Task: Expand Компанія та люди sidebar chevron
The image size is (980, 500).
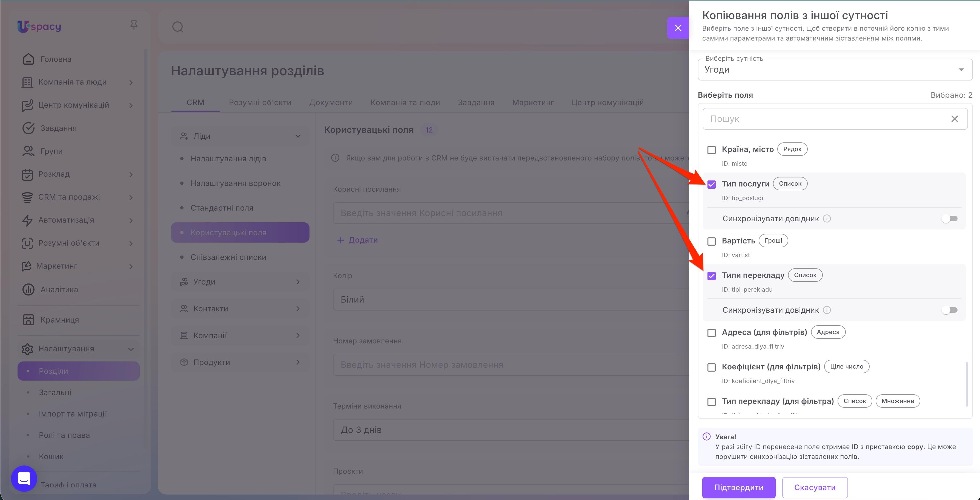Action: pos(131,82)
